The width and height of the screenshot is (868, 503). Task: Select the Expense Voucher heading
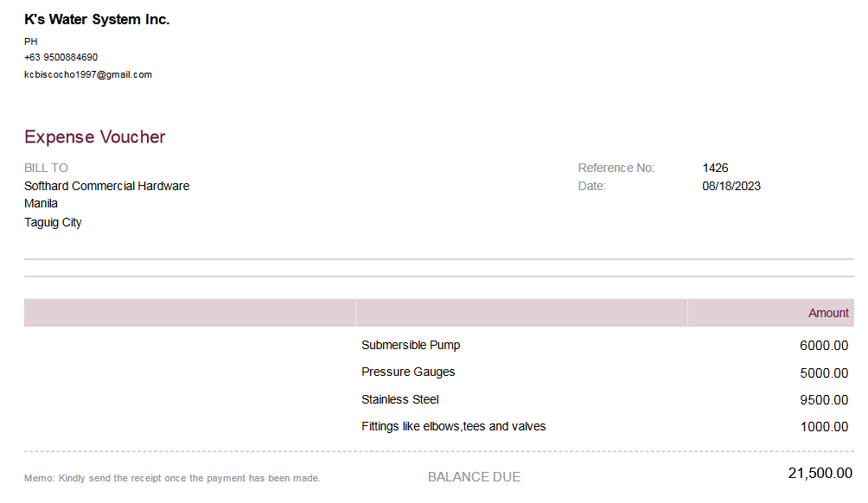(94, 137)
